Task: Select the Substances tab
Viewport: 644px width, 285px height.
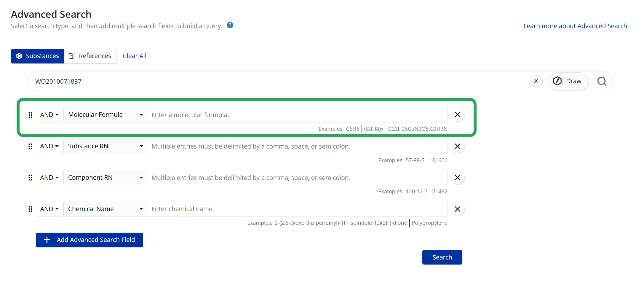Action: pyautogui.click(x=38, y=56)
